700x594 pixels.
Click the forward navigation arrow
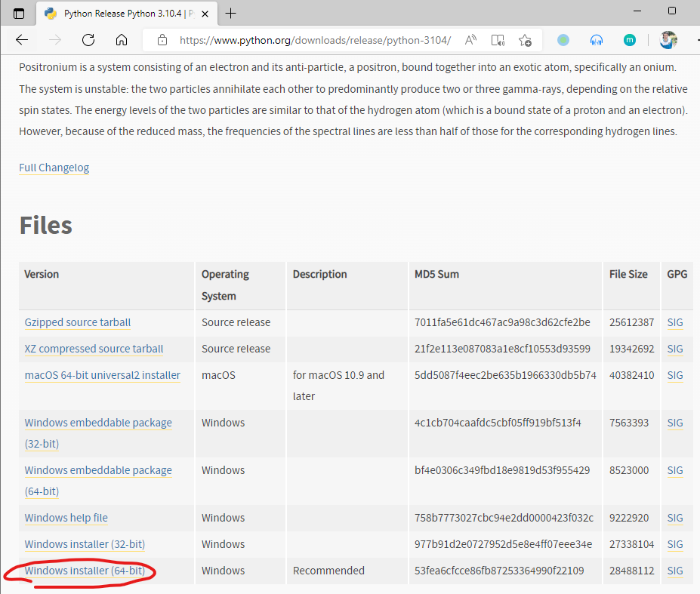point(55,40)
